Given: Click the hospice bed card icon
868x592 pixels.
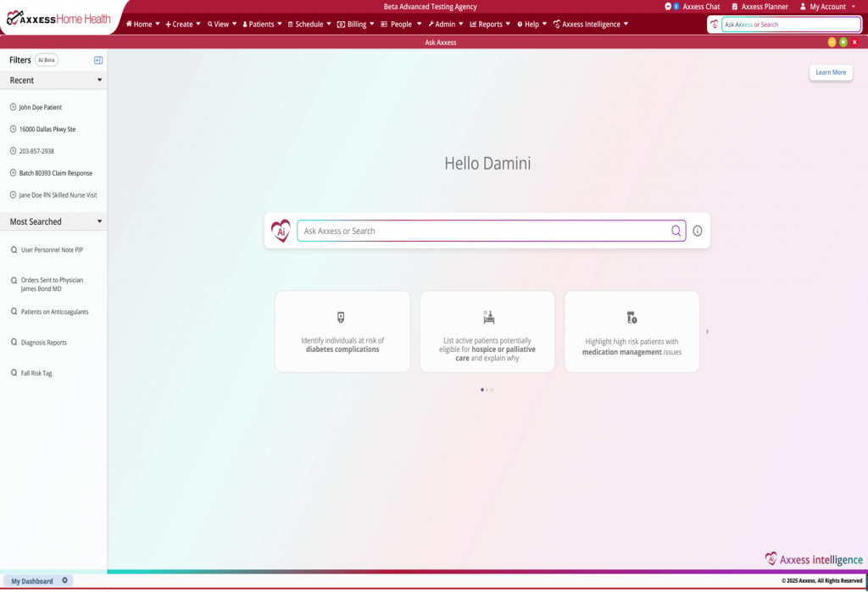Looking at the screenshot, I should tap(488, 316).
